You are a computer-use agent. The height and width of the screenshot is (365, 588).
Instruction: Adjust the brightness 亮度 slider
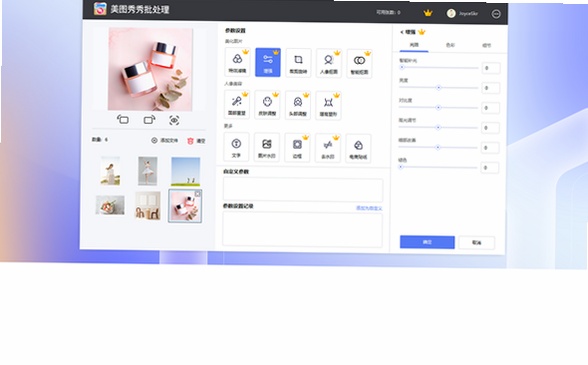point(438,87)
